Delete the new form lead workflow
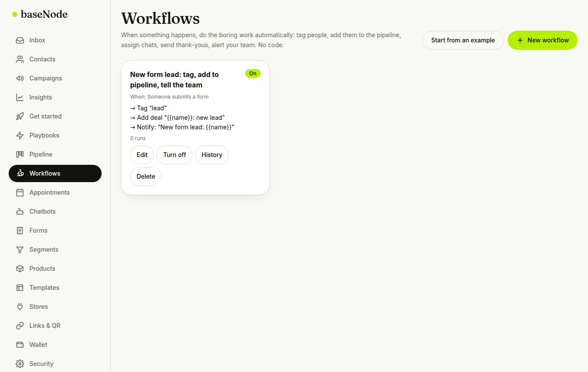 coord(146,176)
